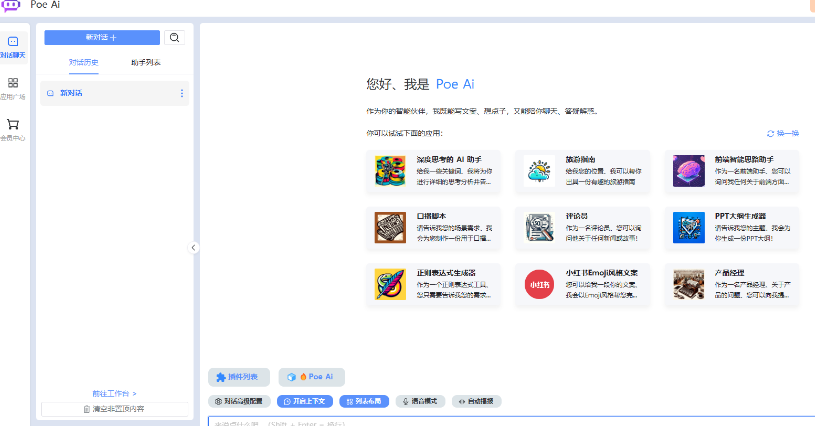Click the microphone icon in 语音模式

pos(405,402)
